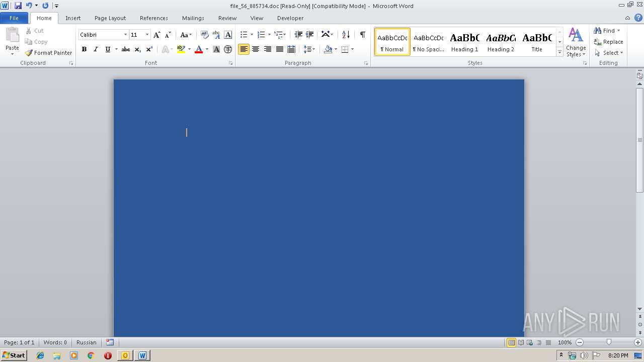Viewport: 644px width, 362px height.
Task: Open Font dialog launcher
Action: (x=231, y=63)
